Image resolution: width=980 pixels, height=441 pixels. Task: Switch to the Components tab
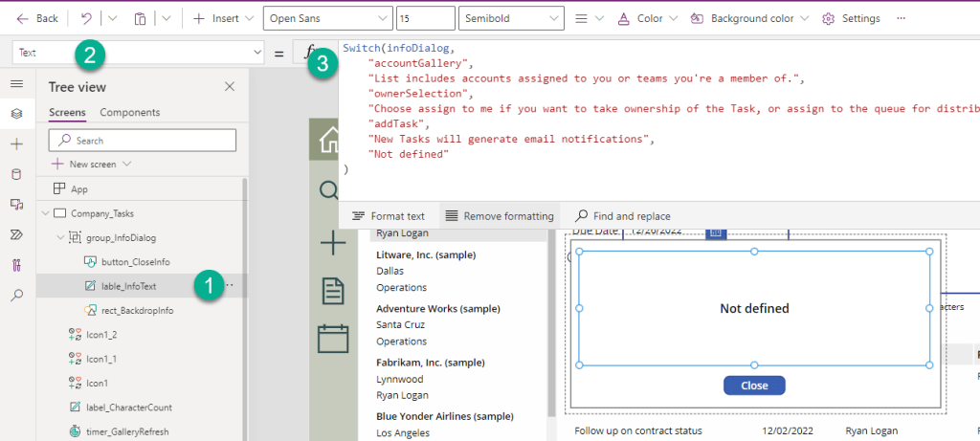point(130,113)
